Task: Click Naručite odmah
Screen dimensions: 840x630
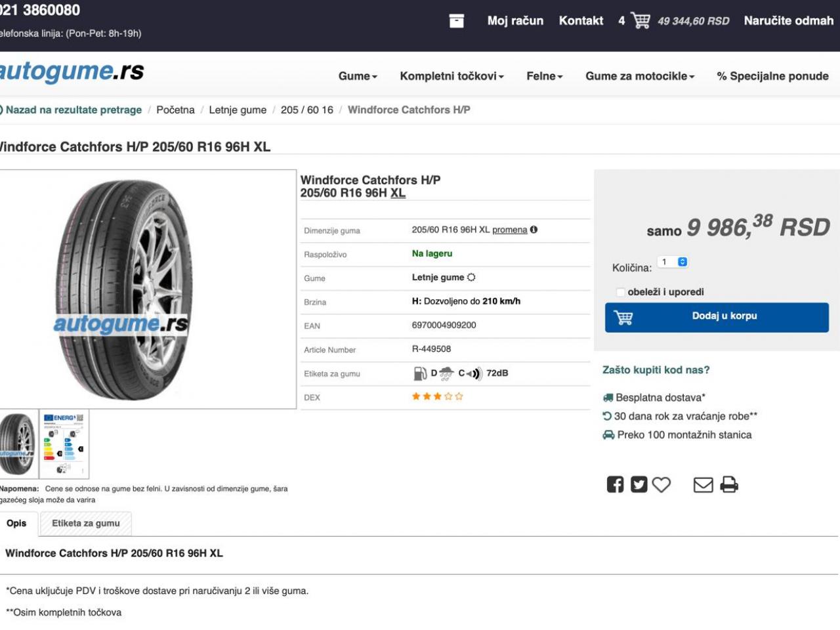Action: (x=788, y=21)
